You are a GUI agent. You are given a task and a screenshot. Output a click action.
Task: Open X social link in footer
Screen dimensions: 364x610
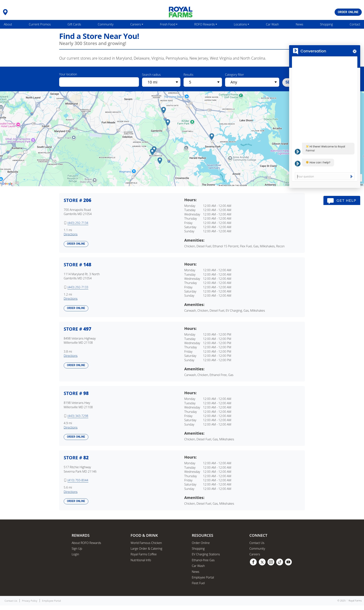coord(262,562)
